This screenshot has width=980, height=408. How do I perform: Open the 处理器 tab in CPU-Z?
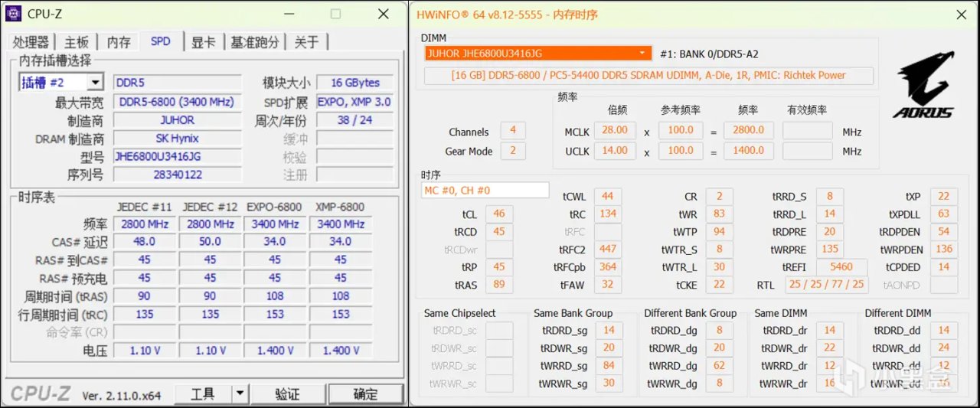[x=31, y=42]
